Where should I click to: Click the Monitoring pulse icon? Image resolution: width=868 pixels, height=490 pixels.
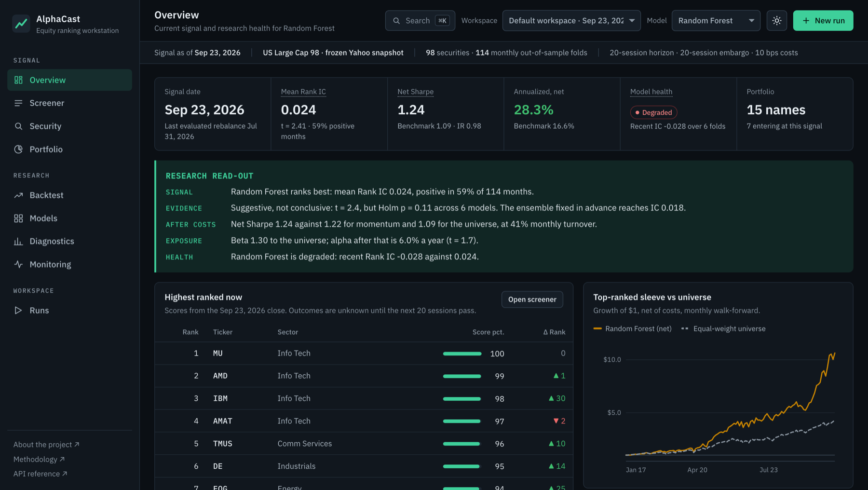click(18, 264)
